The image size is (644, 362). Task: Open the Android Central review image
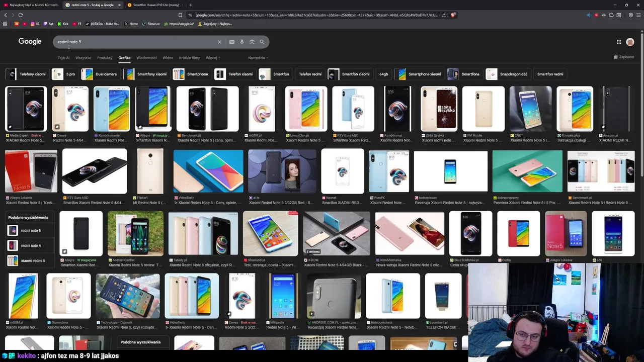[x=135, y=233]
